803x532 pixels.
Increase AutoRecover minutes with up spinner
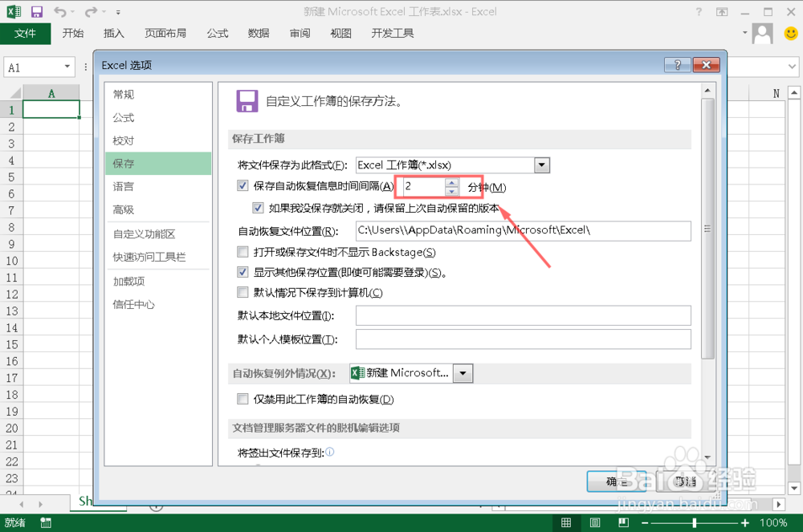click(x=451, y=183)
